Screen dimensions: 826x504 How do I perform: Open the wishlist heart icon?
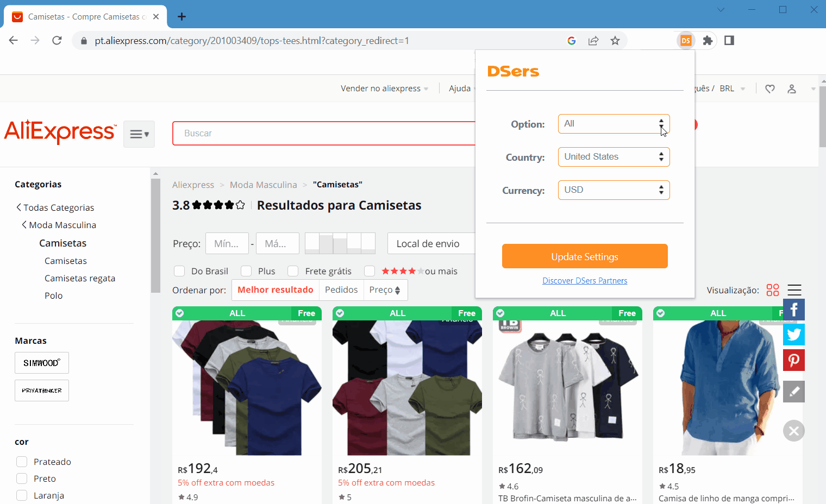[x=770, y=89]
